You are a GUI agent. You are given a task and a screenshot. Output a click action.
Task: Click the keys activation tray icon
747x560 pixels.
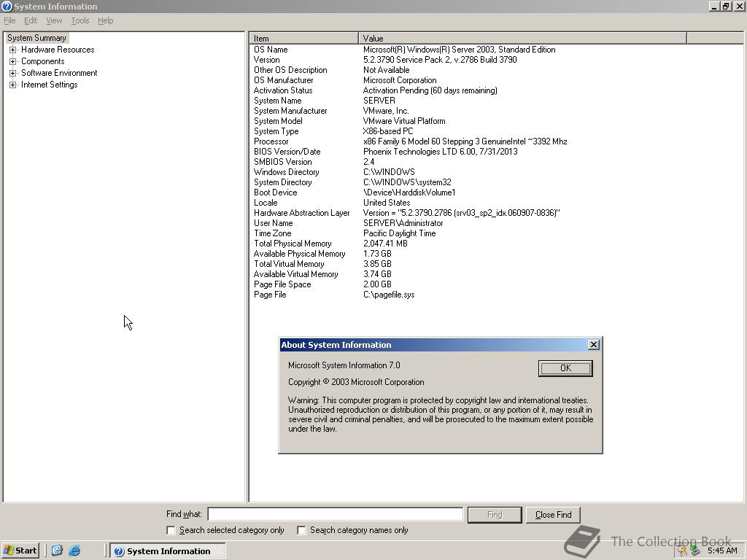tap(683, 551)
